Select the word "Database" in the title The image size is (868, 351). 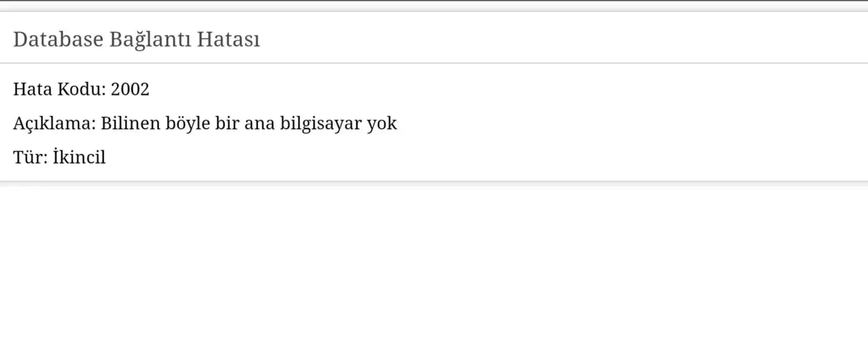pos(58,40)
